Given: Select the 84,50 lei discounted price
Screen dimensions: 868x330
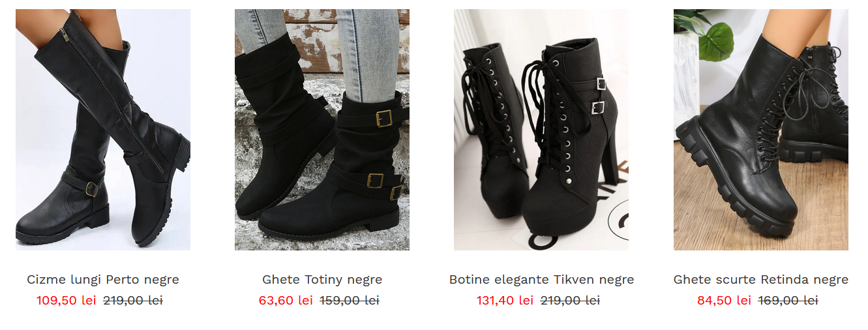Looking at the screenshot, I should point(725,300).
